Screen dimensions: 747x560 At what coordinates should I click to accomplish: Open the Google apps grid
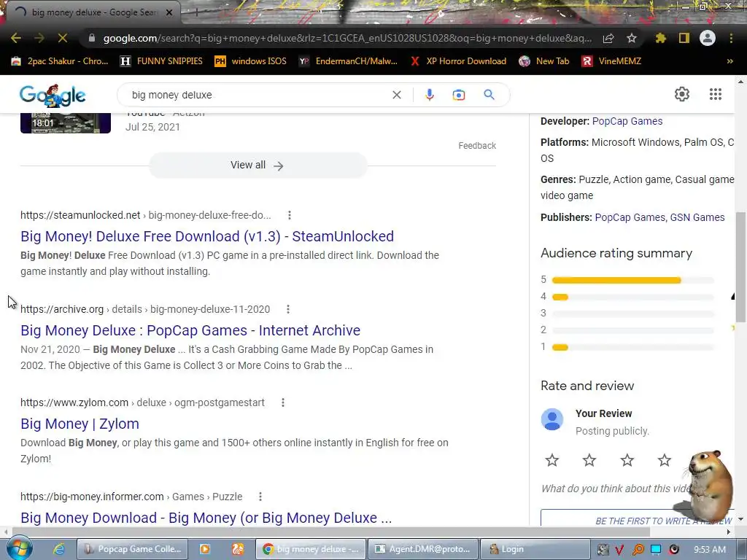pos(715,94)
